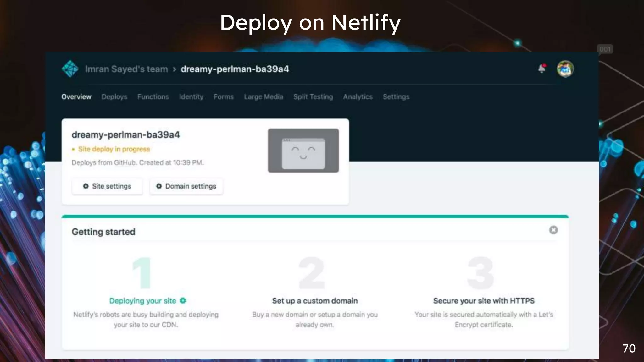Click the gear beside Deploying your site
This screenshot has height=362, width=644.
[183, 301]
